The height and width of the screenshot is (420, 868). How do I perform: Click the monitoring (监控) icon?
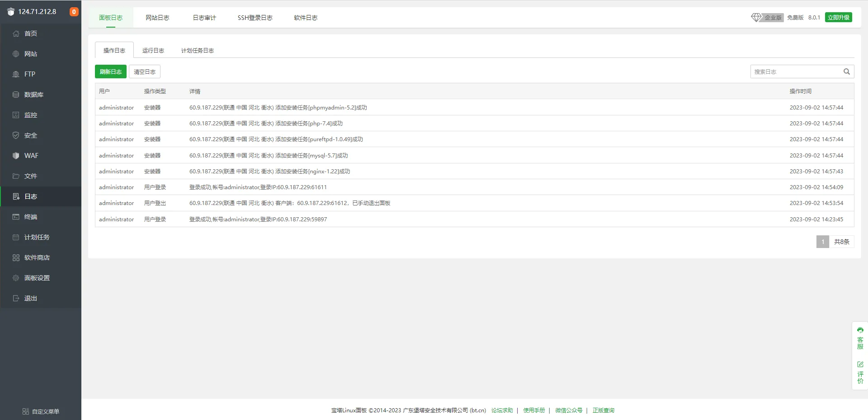(x=16, y=115)
